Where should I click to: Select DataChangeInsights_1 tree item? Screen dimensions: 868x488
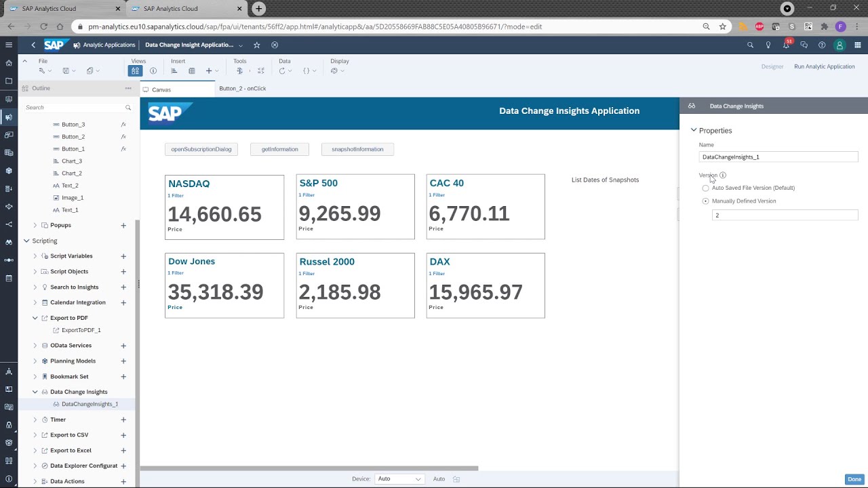(x=77, y=404)
